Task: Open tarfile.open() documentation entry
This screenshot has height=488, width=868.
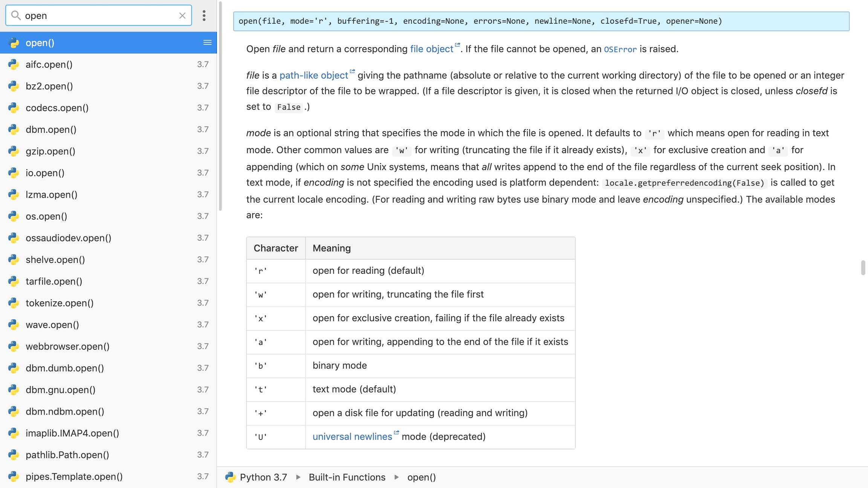Action: pyautogui.click(x=54, y=281)
